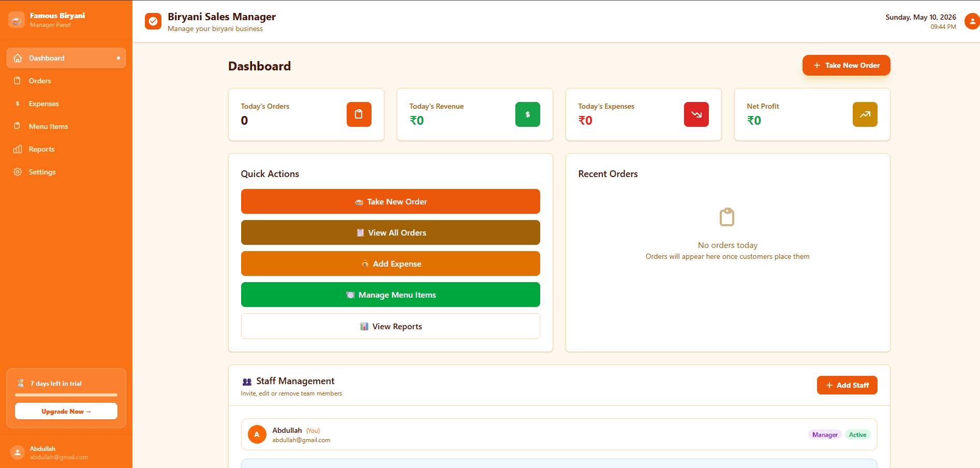980x468 pixels.
Task: Open Reports in the sidebar menu
Action: point(66,149)
